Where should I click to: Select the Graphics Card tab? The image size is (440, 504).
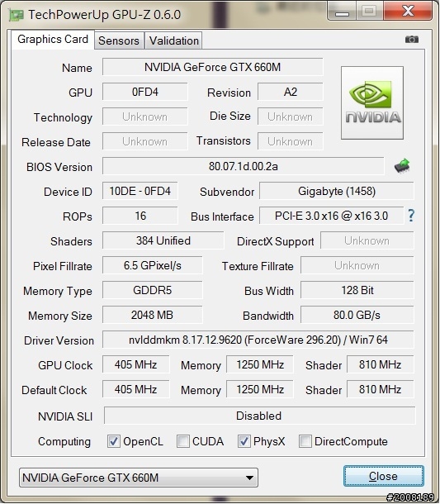click(x=53, y=39)
